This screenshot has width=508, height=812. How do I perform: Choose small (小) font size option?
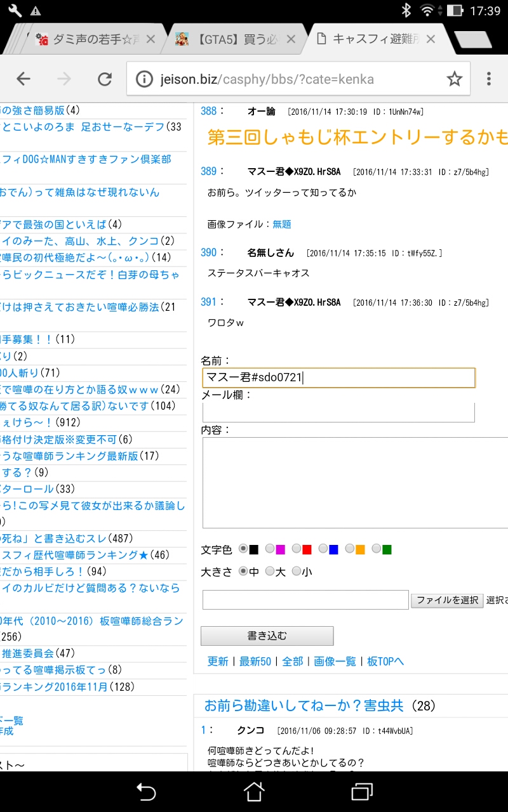click(297, 572)
